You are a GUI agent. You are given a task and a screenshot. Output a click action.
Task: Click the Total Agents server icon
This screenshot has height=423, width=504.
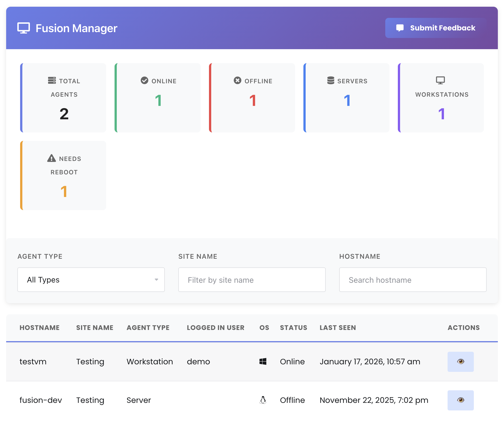(52, 80)
